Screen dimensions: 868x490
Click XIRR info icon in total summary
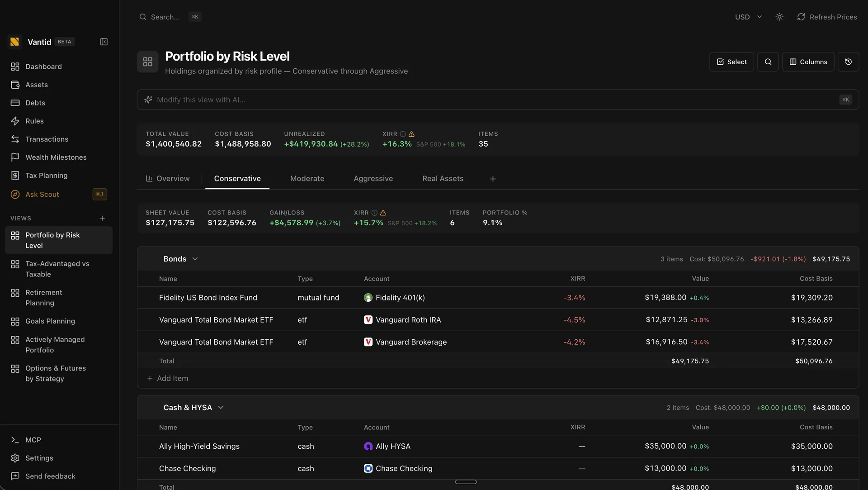click(x=403, y=134)
